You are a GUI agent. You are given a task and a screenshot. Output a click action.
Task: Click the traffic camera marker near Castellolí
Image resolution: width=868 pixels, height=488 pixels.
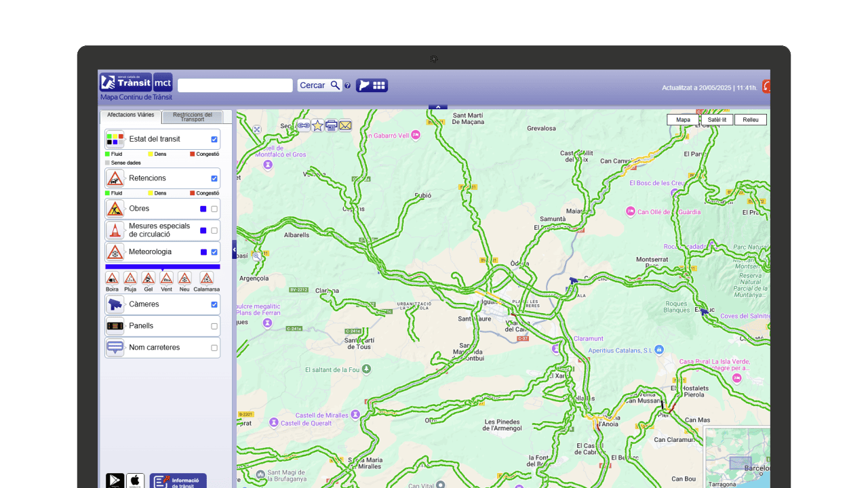click(574, 280)
